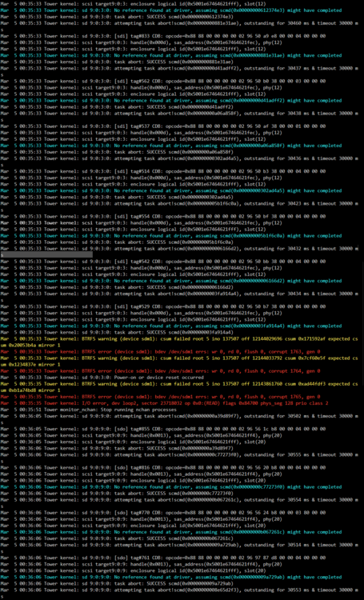Image resolution: width=364 pixels, height=600 pixels.
Task: Click the log line containing tag#542
Action: click(x=163, y=262)
